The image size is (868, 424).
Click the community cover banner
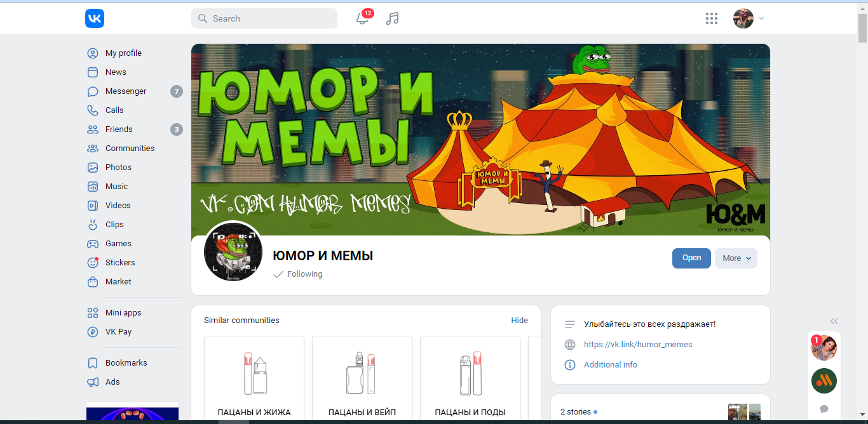(x=480, y=140)
